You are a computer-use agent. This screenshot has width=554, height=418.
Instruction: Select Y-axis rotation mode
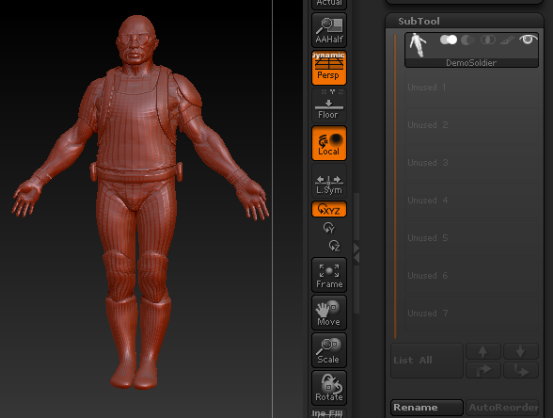pos(329,228)
